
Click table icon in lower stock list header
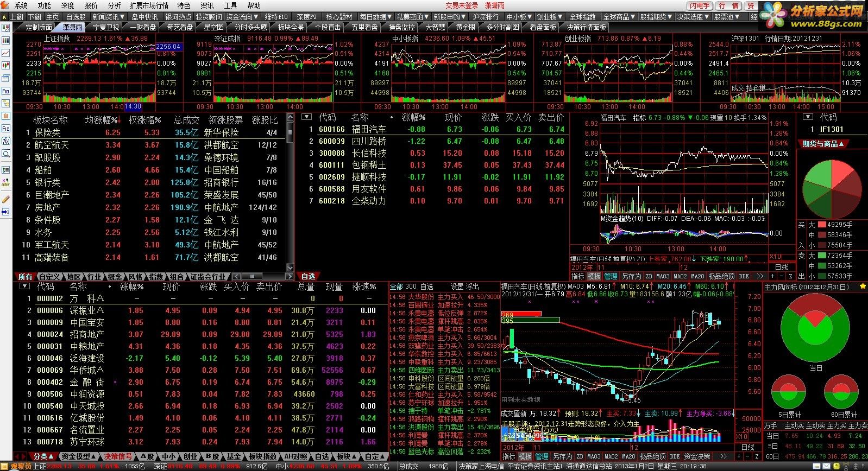(25, 286)
